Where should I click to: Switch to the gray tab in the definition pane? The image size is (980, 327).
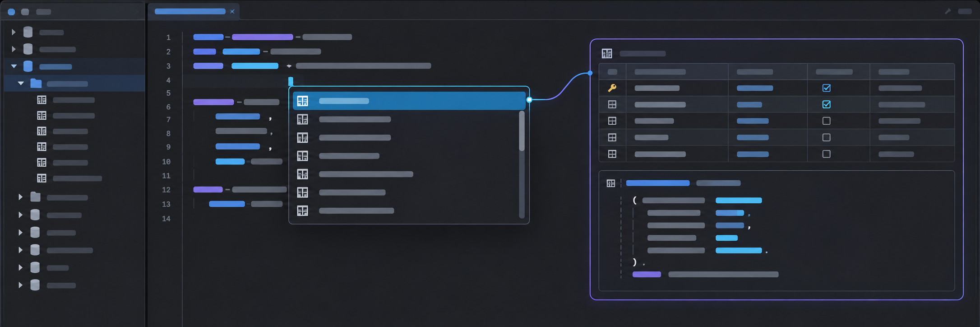[x=718, y=183]
